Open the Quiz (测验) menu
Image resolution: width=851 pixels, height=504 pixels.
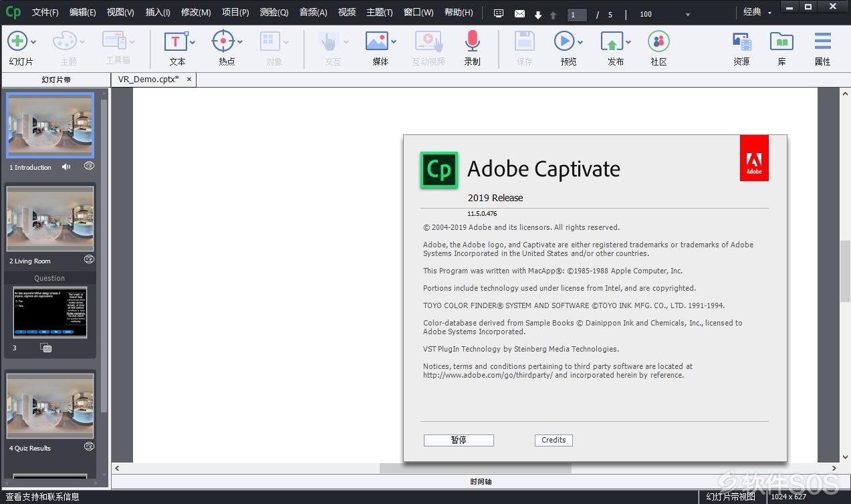click(x=274, y=12)
